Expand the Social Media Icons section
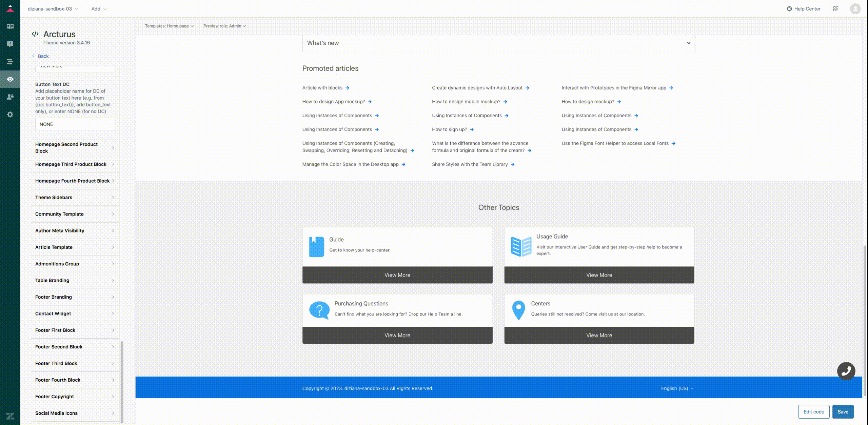This screenshot has height=425, width=868. click(75, 413)
